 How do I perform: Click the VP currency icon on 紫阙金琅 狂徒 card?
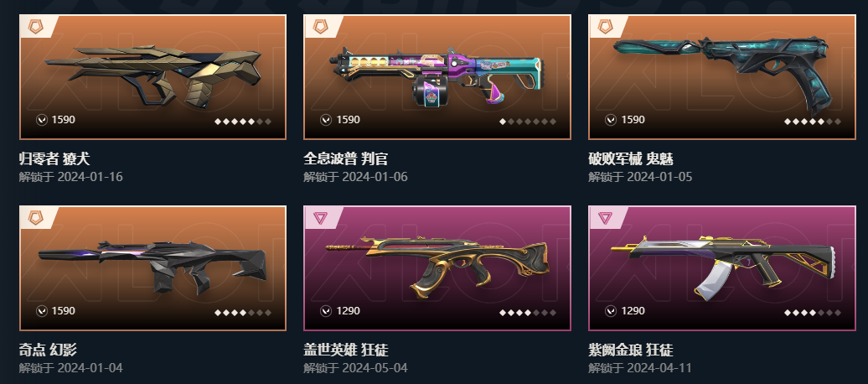(611, 311)
